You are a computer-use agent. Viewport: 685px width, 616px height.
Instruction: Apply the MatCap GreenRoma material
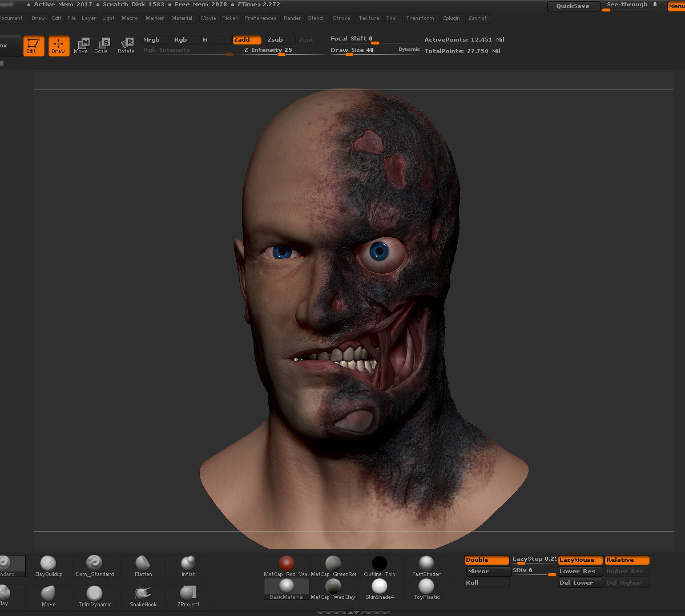point(333,566)
